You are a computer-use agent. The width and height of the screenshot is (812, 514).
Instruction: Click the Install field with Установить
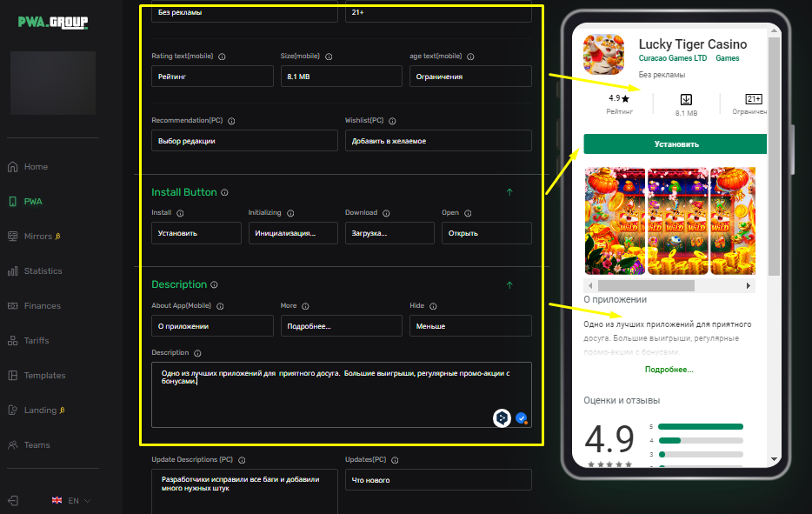click(x=196, y=233)
